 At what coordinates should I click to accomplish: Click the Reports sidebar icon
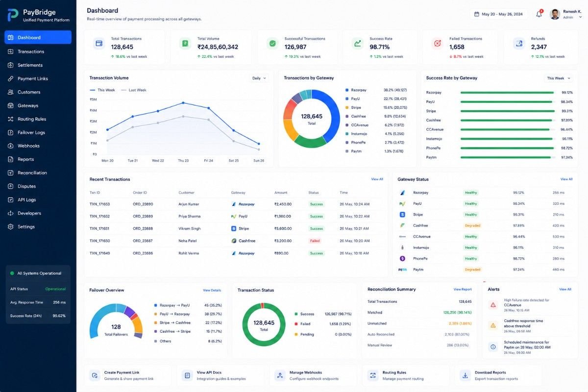click(x=11, y=159)
